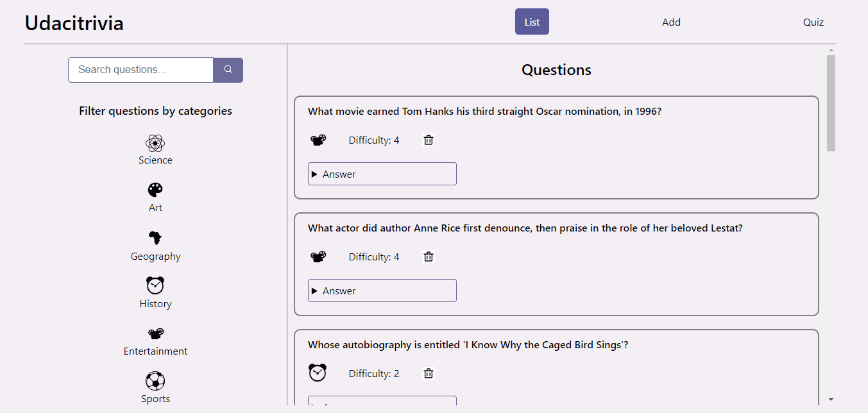Expand the Answer for the Anne Rice question
The width and height of the screenshot is (868, 413).
coord(382,290)
